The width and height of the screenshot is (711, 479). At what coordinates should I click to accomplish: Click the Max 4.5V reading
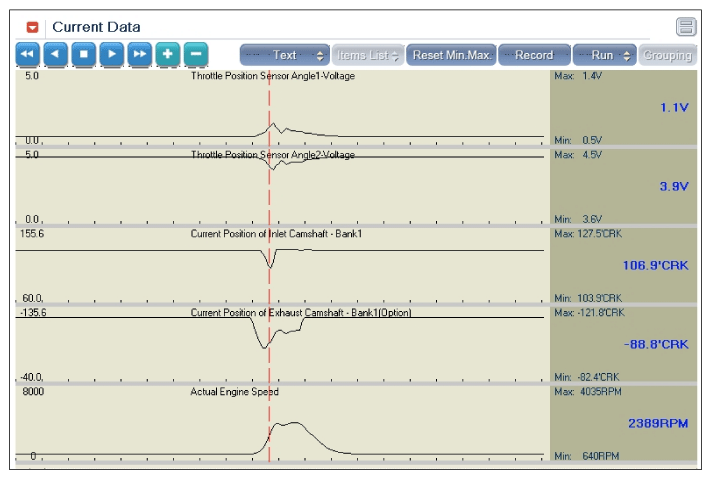click(x=578, y=155)
